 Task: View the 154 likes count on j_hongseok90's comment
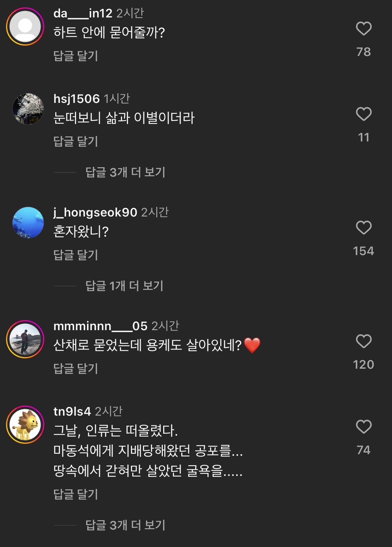tap(364, 251)
